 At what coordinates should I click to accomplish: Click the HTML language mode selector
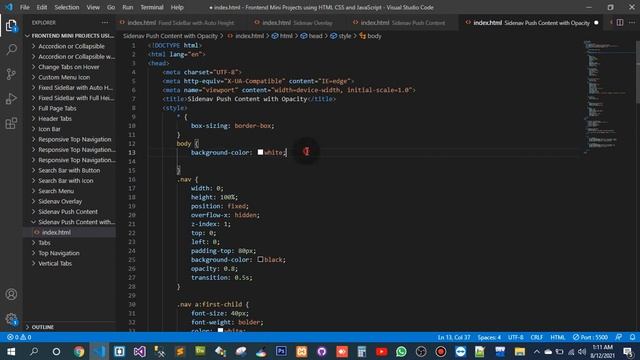(x=558, y=337)
